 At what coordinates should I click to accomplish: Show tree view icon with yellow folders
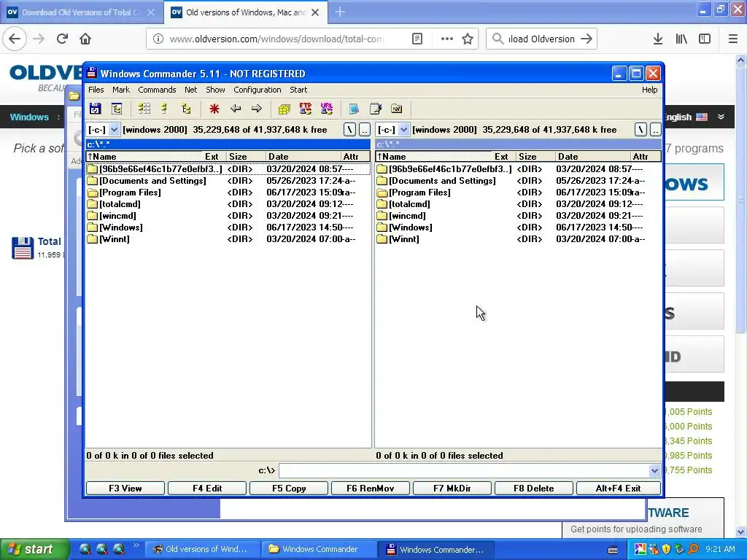coord(186,109)
